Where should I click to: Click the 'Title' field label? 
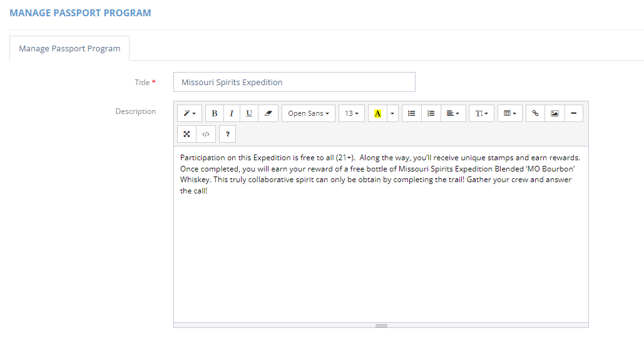(142, 83)
